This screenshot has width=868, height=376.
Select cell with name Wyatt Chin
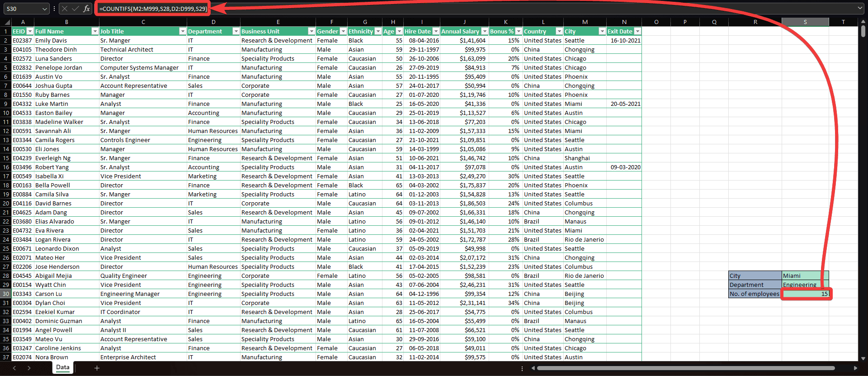tap(66, 285)
